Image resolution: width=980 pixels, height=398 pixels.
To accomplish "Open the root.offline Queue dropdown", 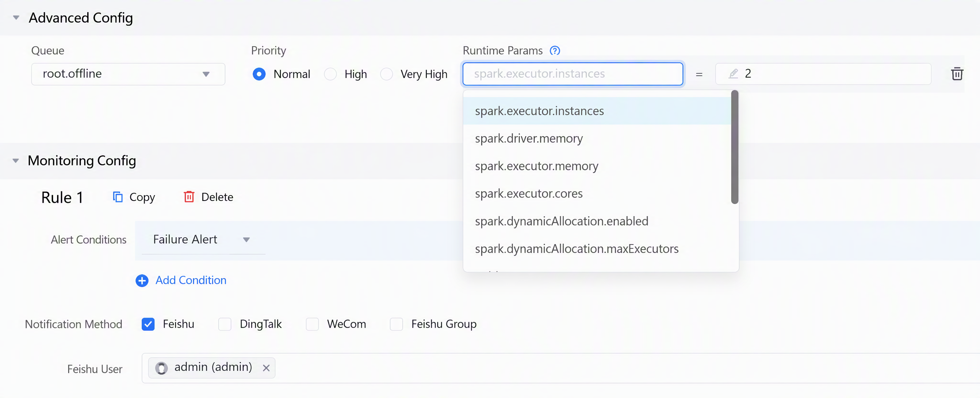I will tap(128, 74).
